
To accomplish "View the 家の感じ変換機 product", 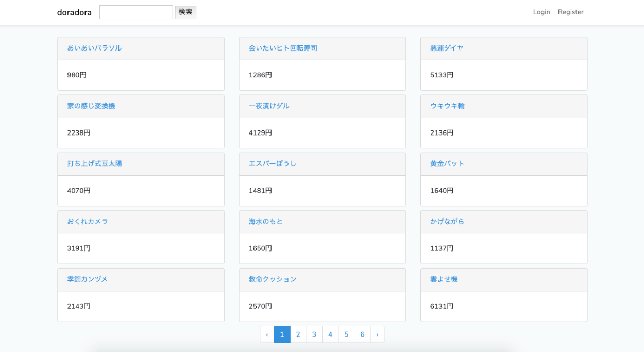I will [91, 106].
